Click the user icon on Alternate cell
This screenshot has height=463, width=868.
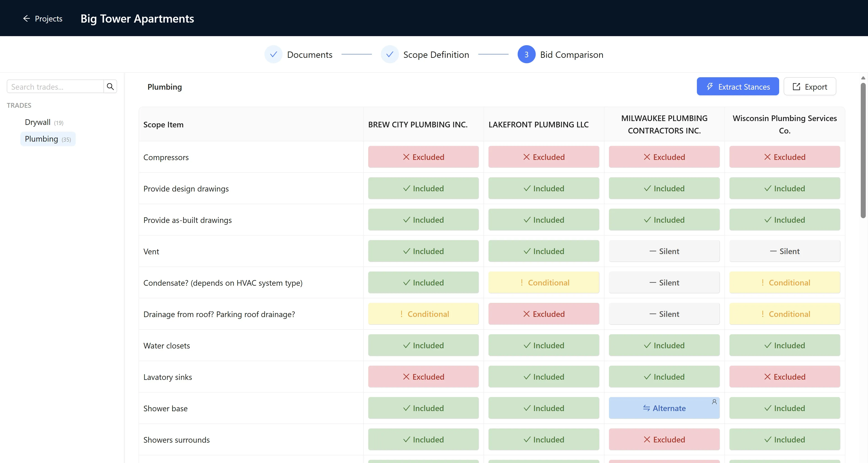pos(714,402)
